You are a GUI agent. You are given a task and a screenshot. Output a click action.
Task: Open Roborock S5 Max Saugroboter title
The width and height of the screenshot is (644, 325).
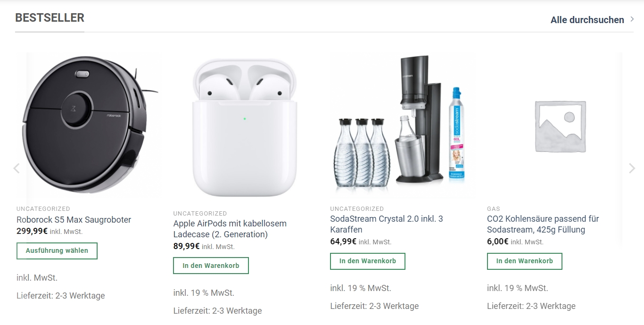pyautogui.click(x=74, y=220)
